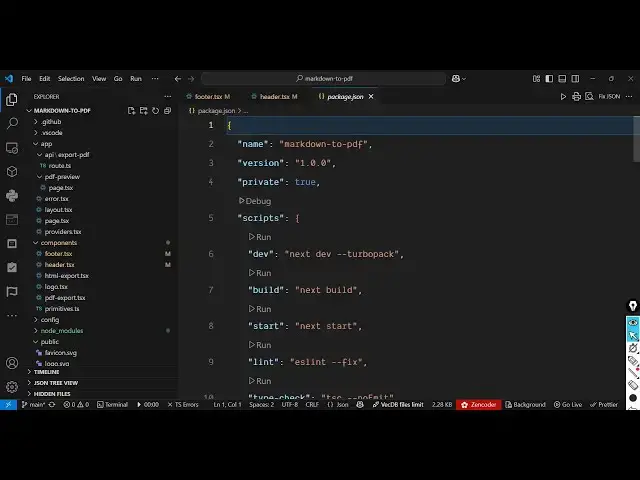Click Prettier in status bar
The image size is (640, 480).
point(604,404)
